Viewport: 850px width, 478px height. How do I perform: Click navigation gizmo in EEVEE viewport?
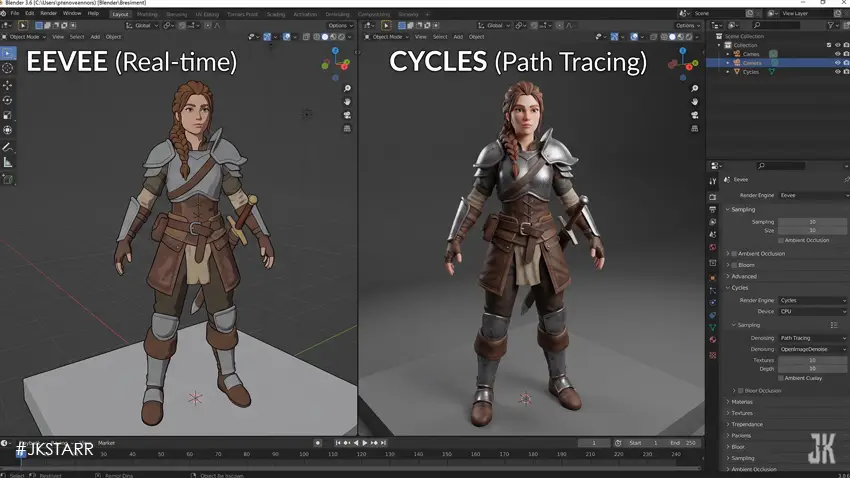point(336,63)
